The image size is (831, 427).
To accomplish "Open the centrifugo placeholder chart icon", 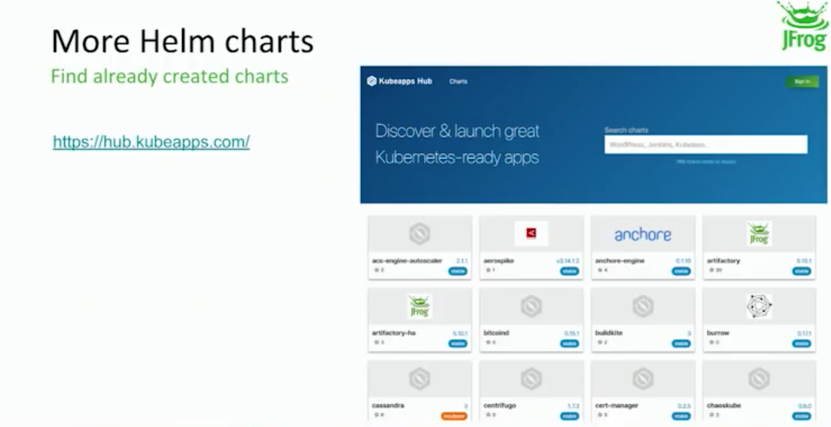I will pos(531,379).
